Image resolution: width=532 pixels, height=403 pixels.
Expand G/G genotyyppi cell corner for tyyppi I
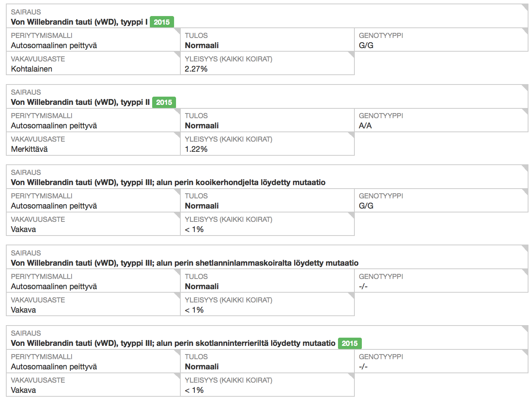click(x=525, y=31)
